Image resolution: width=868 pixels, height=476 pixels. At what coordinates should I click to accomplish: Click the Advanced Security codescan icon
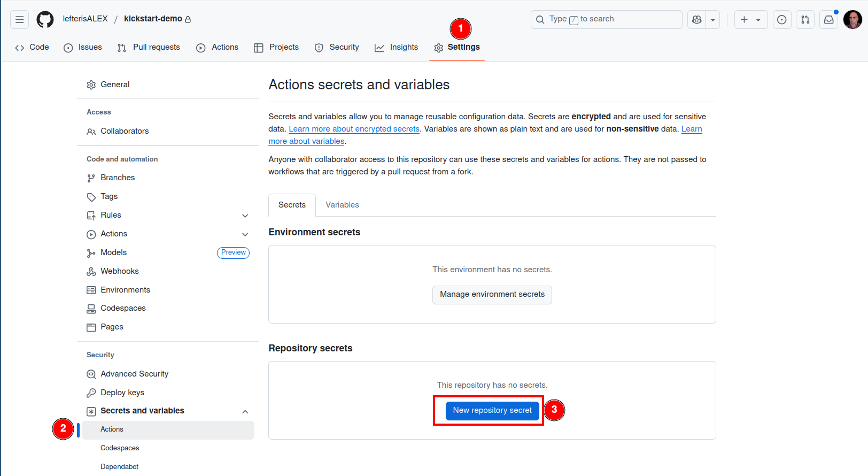pyautogui.click(x=91, y=374)
